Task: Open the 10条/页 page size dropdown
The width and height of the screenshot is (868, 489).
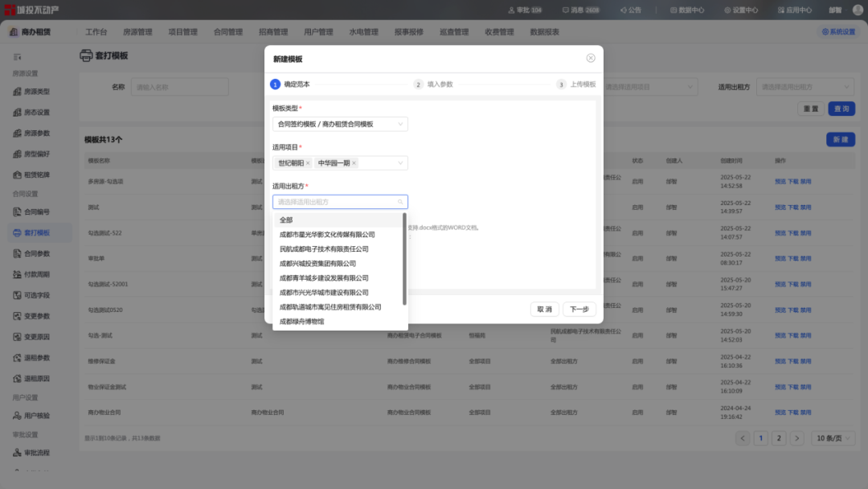Action: pos(833,438)
